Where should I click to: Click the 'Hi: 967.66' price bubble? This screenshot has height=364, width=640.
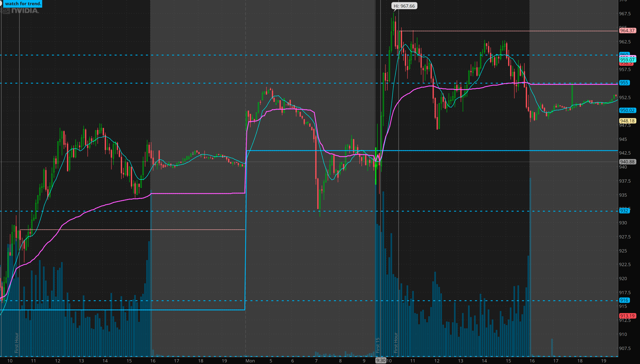point(404,6)
